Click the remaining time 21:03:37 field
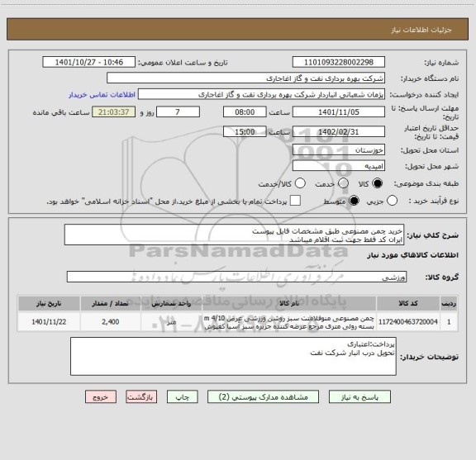The height and width of the screenshot is (460, 476). (114, 112)
